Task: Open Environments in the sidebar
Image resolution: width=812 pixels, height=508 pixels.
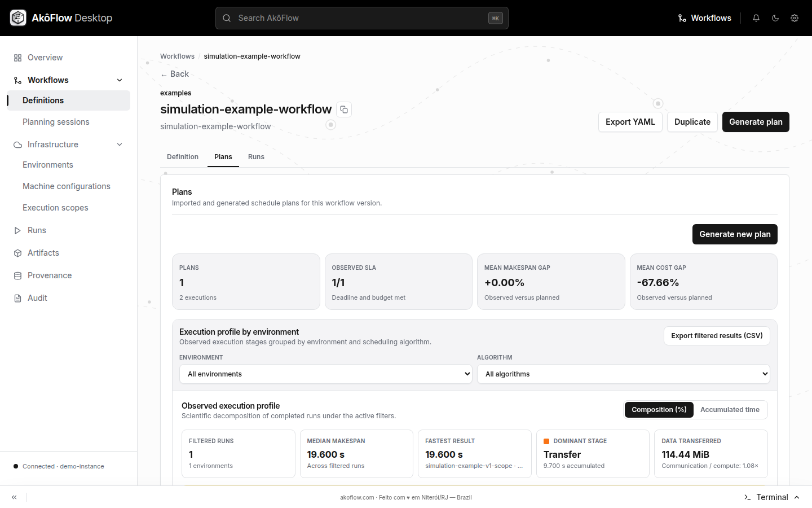Action: [x=68, y=165]
